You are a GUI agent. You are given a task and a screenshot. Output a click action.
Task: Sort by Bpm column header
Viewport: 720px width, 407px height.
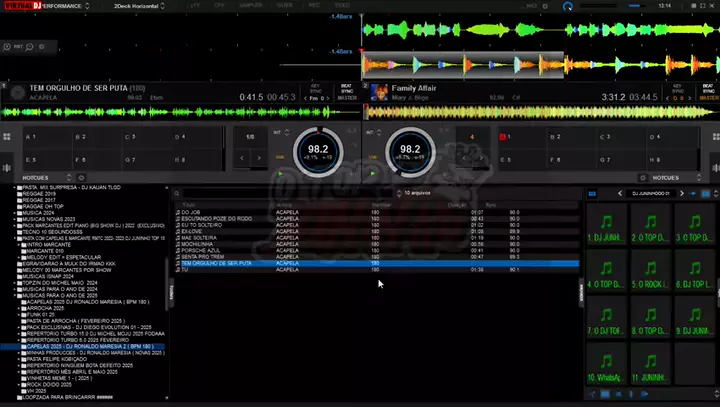tap(490, 205)
